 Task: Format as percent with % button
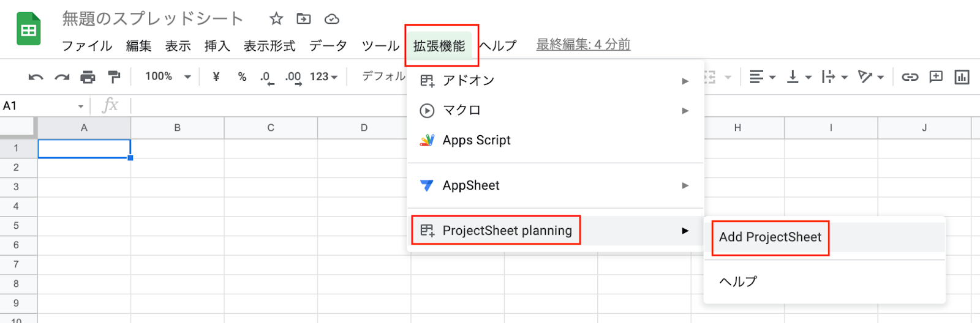pos(243,76)
